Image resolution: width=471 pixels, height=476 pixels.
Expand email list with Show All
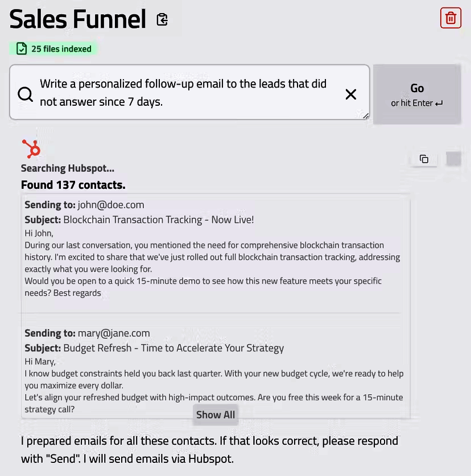click(x=216, y=415)
